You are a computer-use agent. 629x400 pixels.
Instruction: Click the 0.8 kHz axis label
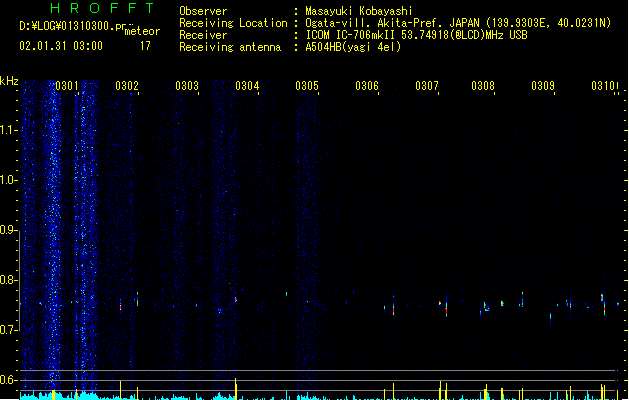[8, 280]
